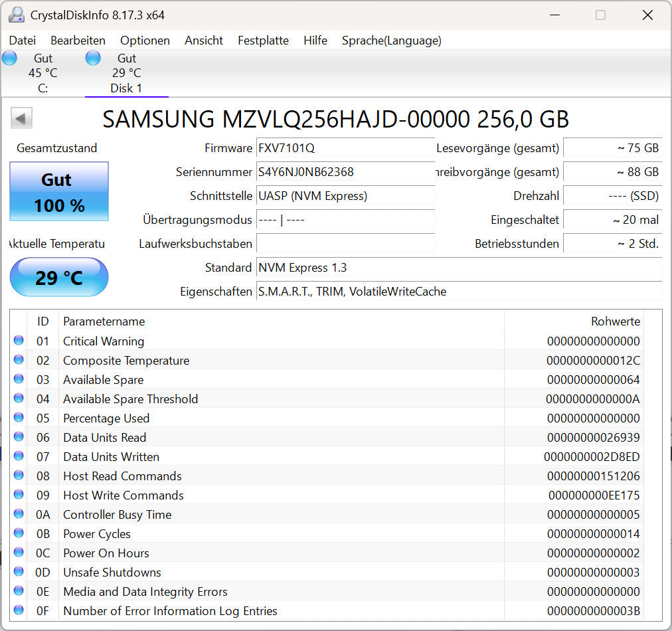
Task: Click the back arrow navigation icon
Action: (x=21, y=118)
